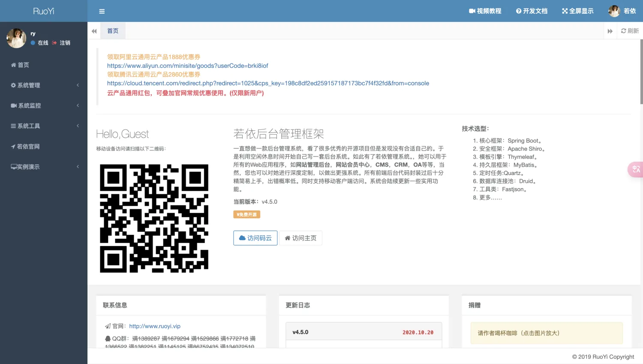
Task: Click the 安全框架: Apache Shiro list item
Action: click(513, 149)
